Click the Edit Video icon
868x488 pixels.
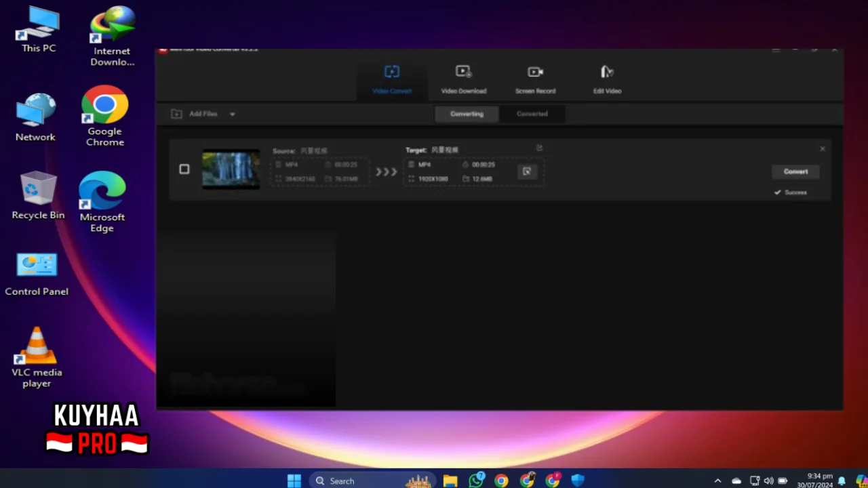tap(607, 71)
